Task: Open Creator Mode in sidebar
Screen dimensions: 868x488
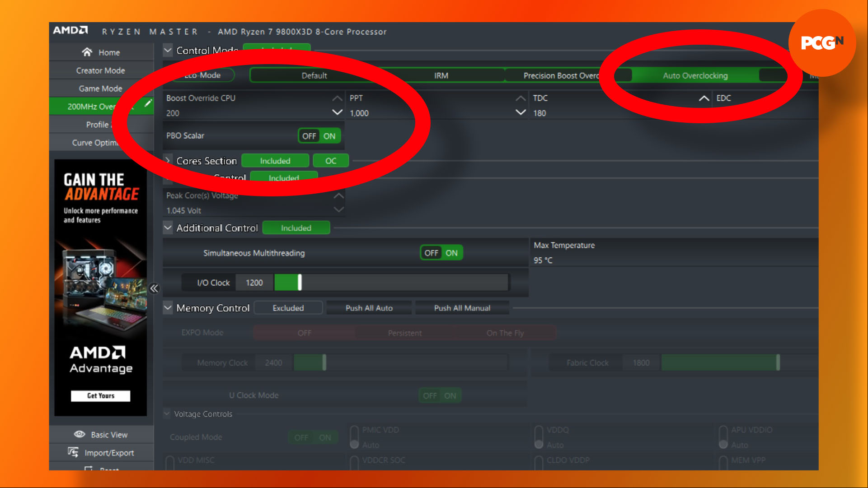Action: click(x=101, y=70)
